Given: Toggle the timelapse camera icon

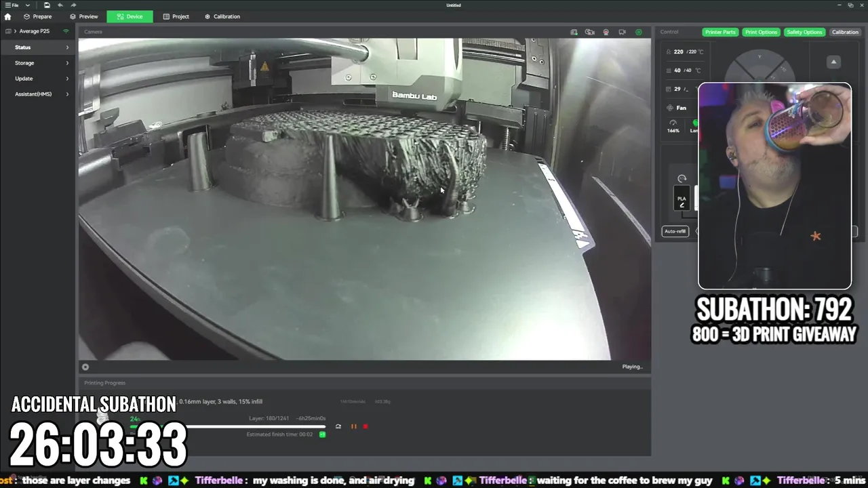Looking at the screenshot, I should tap(589, 32).
